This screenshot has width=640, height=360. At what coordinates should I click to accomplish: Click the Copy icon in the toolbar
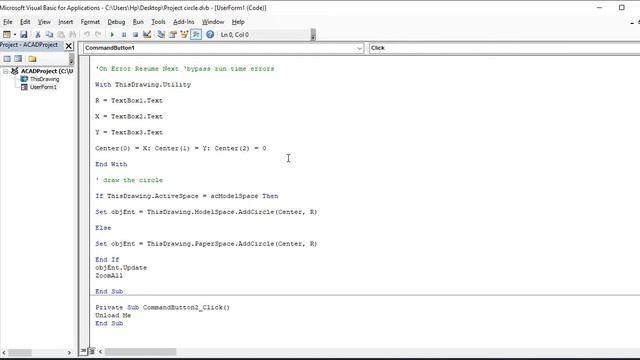(x=49, y=35)
